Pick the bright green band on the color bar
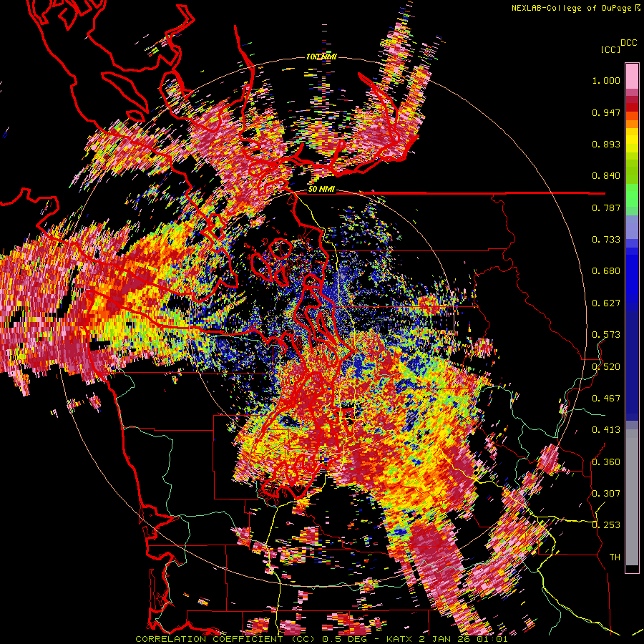Screen dimensions: 644x644 632,195
